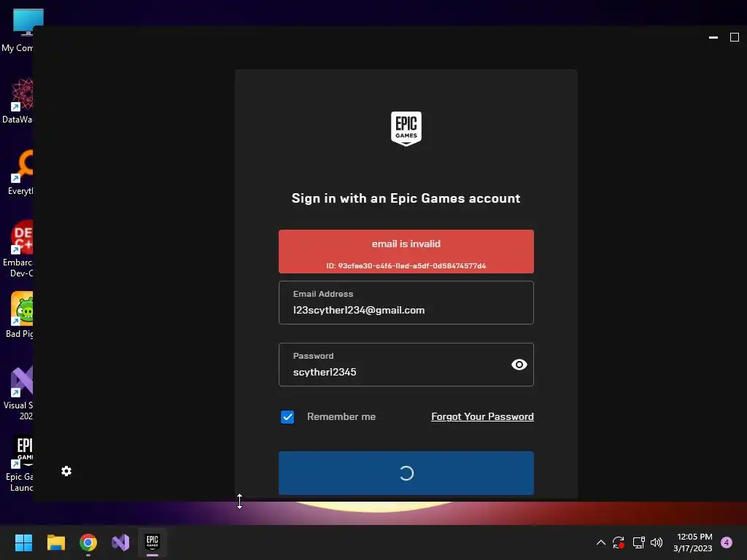Click the 'email is invalid' error banner
Viewport: 747px width, 560px height.
tap(406, 252)
